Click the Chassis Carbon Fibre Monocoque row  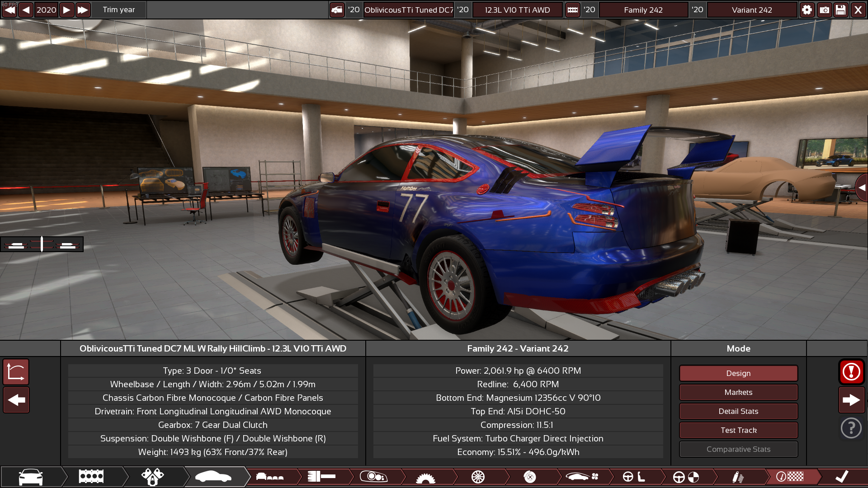[213, 398]
